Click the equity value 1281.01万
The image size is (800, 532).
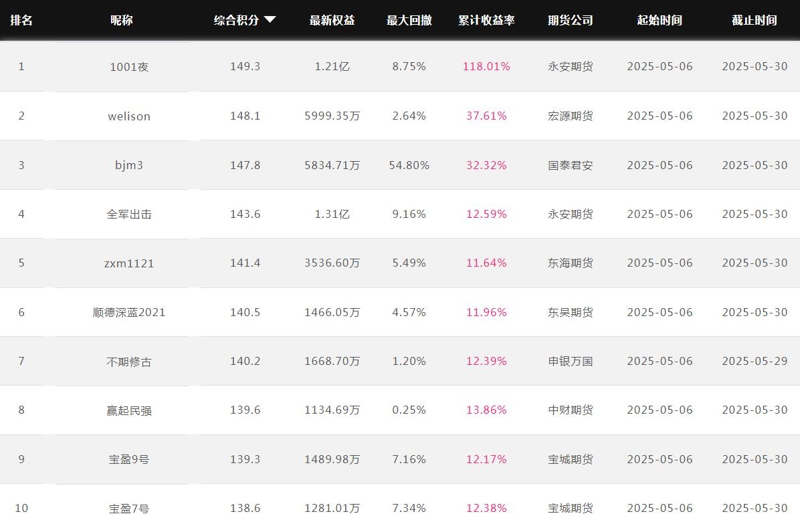(x=332, y=508)
